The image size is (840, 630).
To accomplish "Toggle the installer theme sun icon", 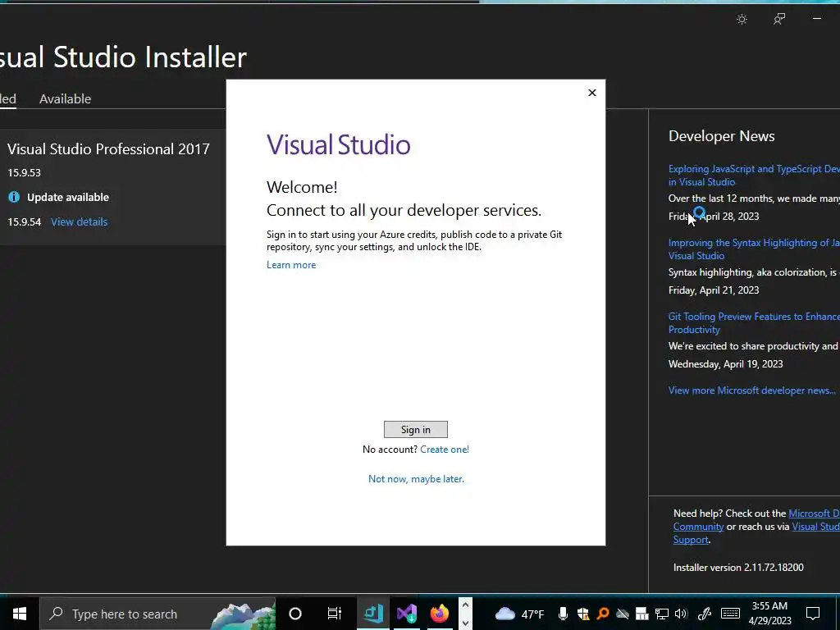I will [x=742, y=20].
